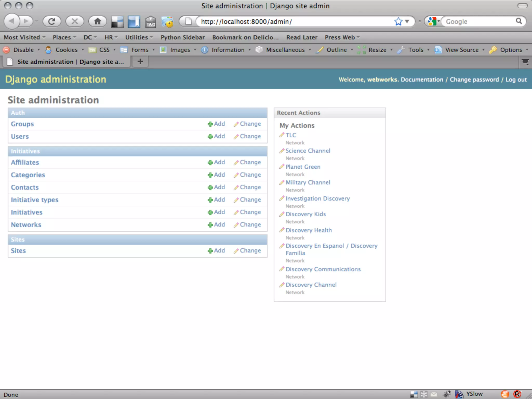The height and width of the screenshot is (399, 532).
Task: Open the Information toolbar menu
Action: click(228, 50)
